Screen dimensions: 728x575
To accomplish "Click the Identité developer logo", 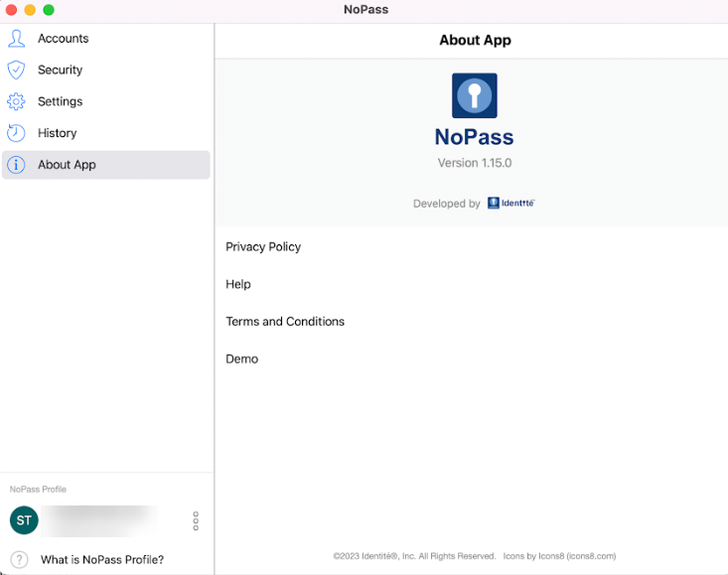I will [x=511, y=204].
